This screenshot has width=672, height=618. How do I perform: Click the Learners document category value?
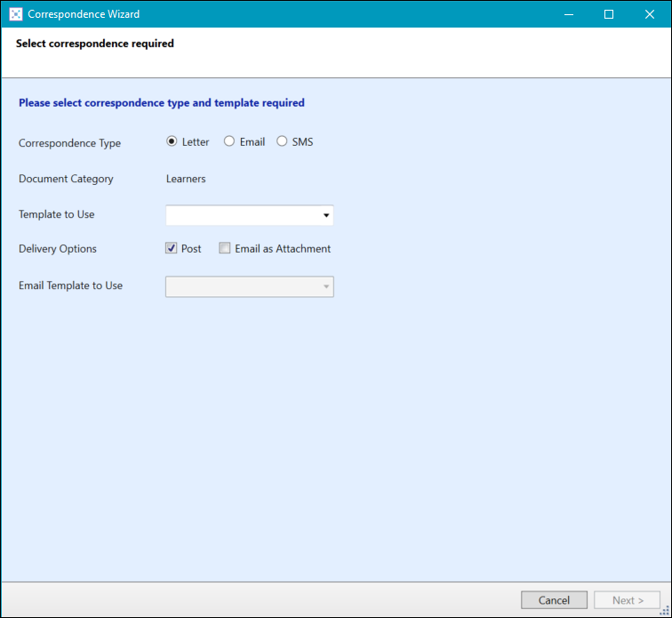tap(186, 179)
